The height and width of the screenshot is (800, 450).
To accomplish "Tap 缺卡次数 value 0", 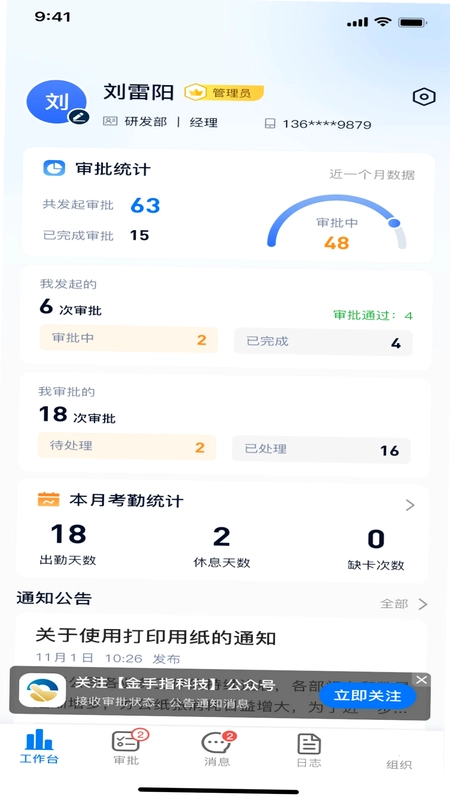I will tap(376, 539).
